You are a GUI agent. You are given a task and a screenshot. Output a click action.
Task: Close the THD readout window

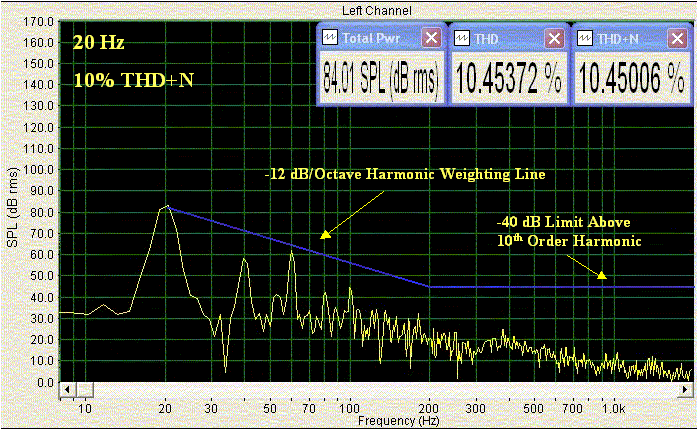(x=554, y=39)
